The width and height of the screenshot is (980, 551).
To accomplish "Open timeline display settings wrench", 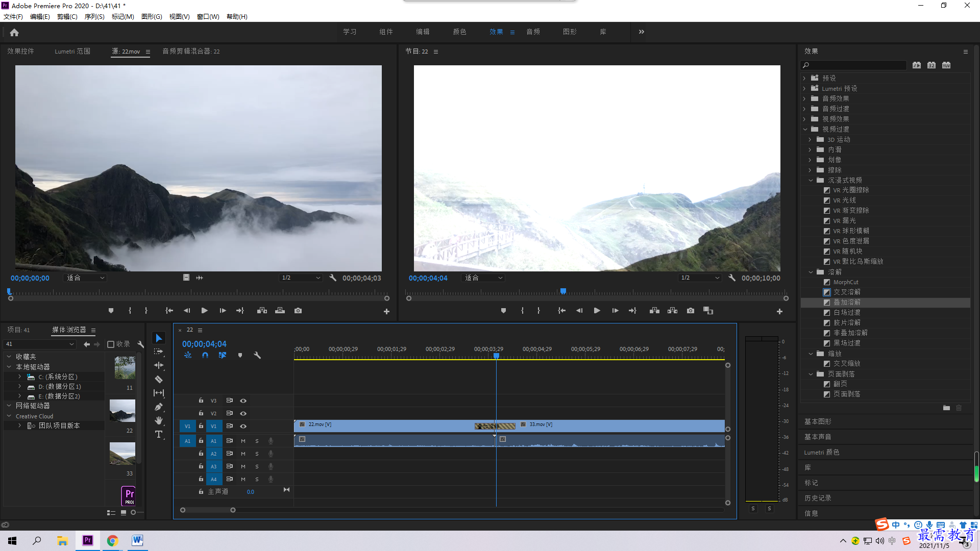I will (257, 355).
